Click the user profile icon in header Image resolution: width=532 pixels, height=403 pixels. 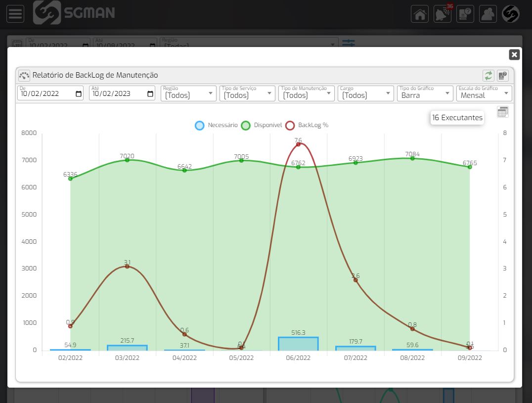488,14
